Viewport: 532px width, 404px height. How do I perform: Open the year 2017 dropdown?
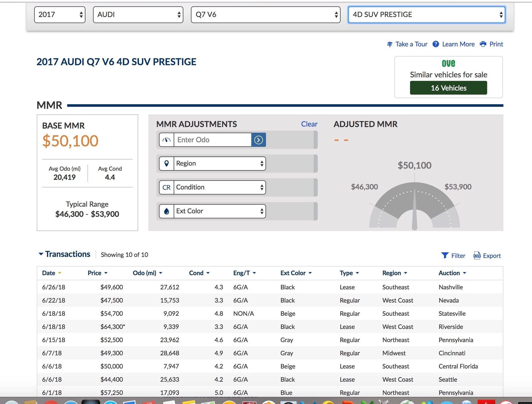[x=60, y=15]
